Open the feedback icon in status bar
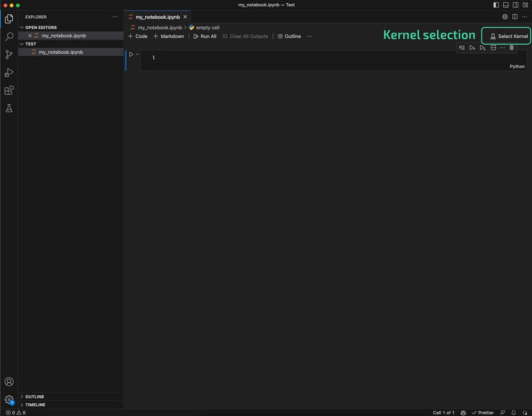The width and height of the screenshot is (532, 416). 503,413
